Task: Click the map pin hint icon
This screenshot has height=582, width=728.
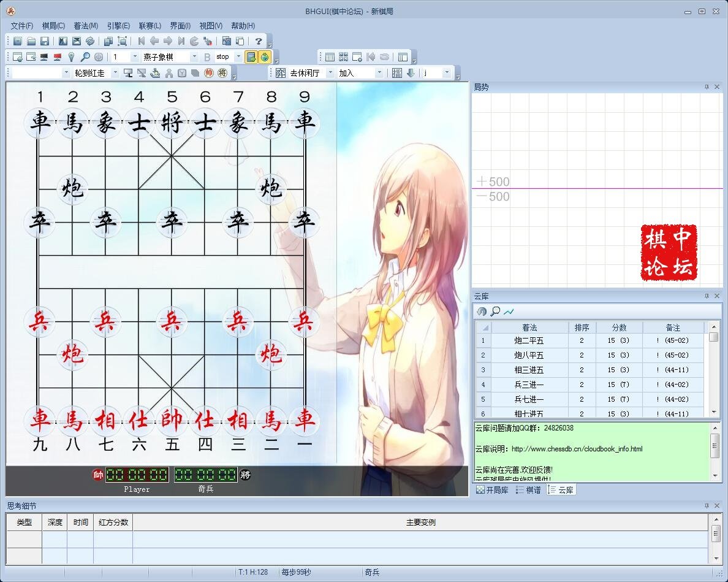Action: [71, 57]
